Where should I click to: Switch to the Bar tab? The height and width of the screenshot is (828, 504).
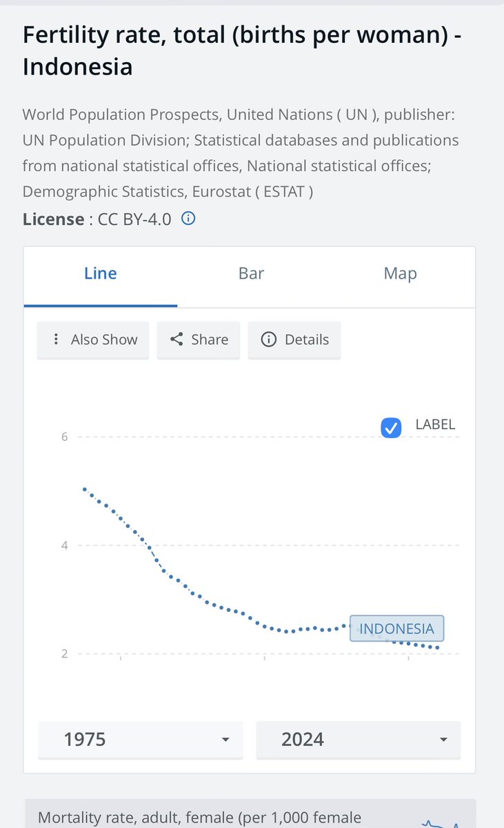coord(251,273)
